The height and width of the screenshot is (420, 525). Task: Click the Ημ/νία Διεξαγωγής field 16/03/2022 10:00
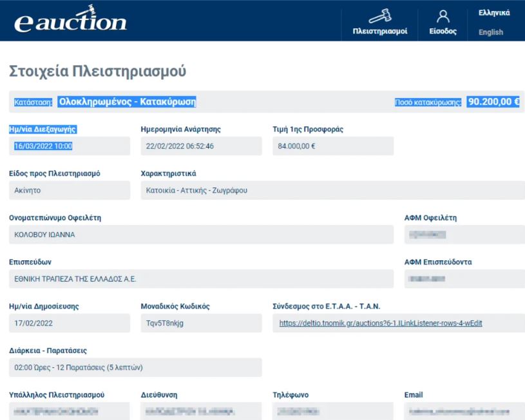pyautogui.click(x=70, y=146)
